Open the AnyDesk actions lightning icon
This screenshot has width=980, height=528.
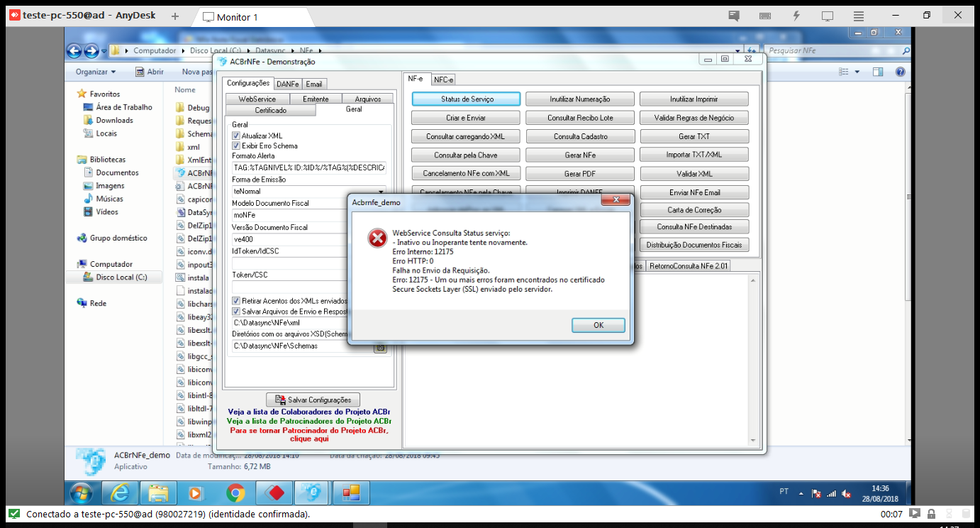click(796, 16)
